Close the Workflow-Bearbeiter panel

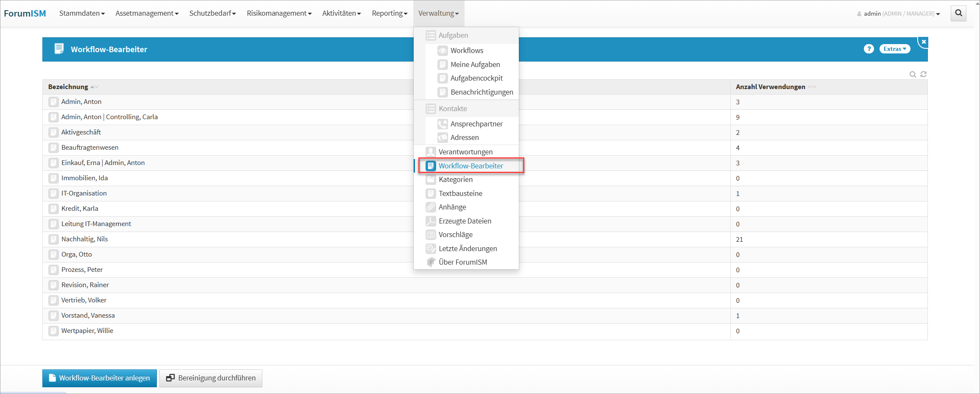924,42
